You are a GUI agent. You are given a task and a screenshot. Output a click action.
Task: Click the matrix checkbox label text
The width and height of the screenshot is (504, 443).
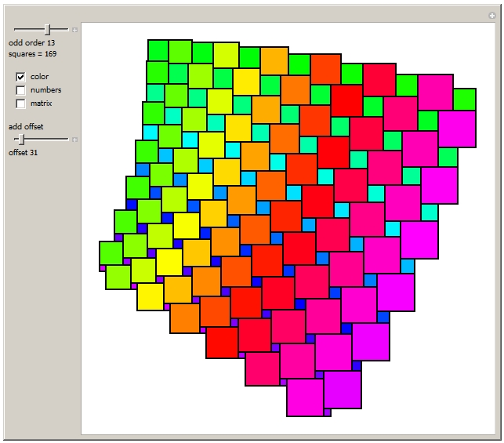point(41,103)
